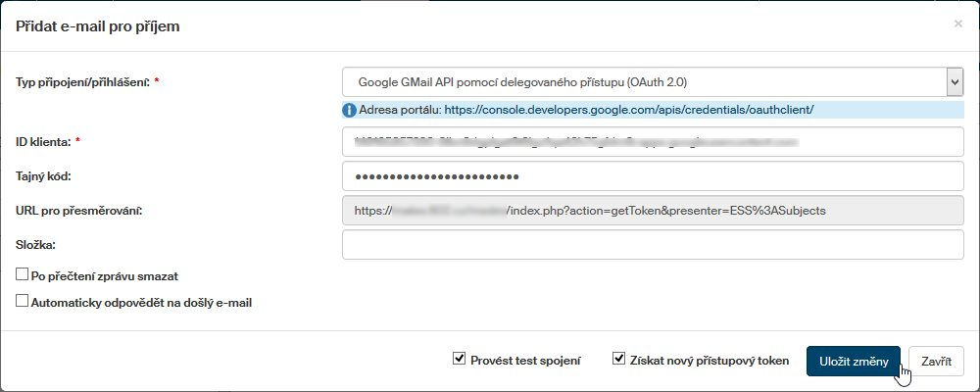This screenshot has height=392, width=980.
Task: Tick Automaticky odpovědět na došlý e-mail checkbox
Action: pyautogui.click(x=23, y=303)
